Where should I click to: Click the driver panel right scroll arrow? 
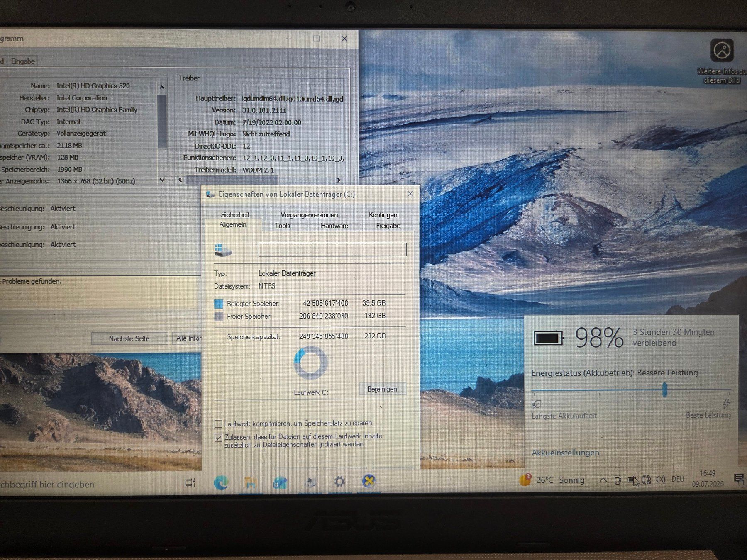tap(339, 180)
